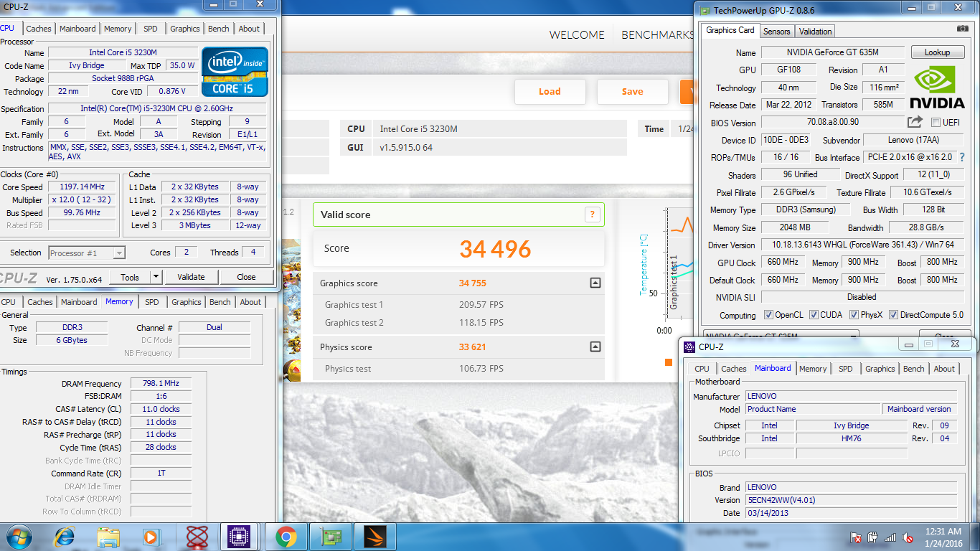Open the GPU selection dropdown in GPU-Z
This screenshot has height=551, width=980.
(x=781, y=336)
